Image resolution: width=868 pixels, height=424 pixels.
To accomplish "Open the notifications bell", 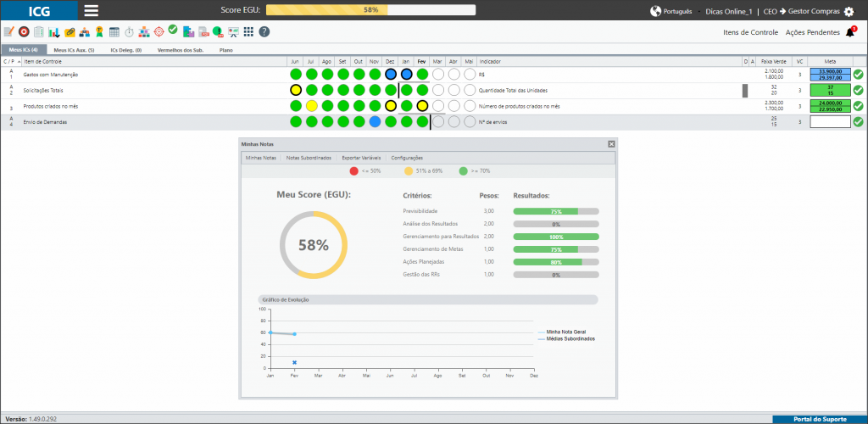I will point(850,32).
